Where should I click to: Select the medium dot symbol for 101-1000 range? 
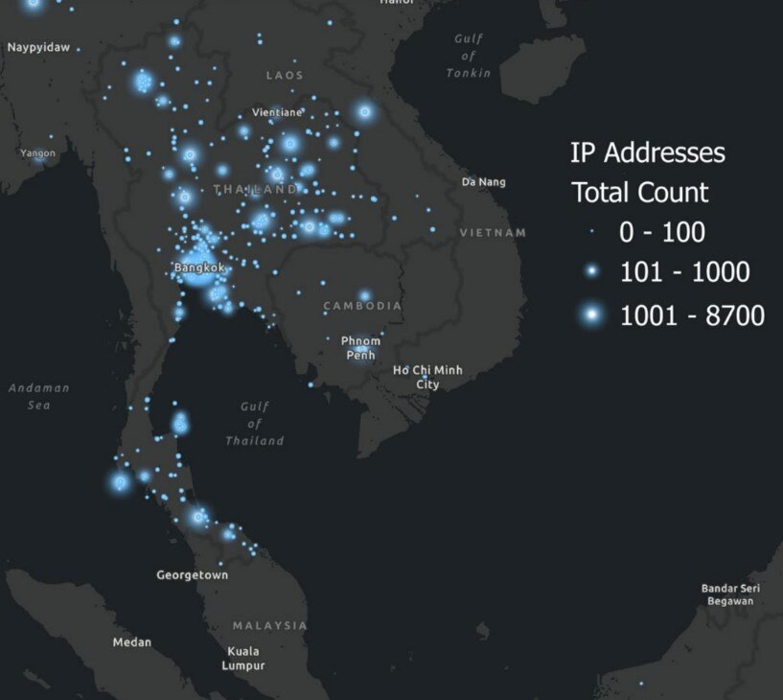pos(593,271)
